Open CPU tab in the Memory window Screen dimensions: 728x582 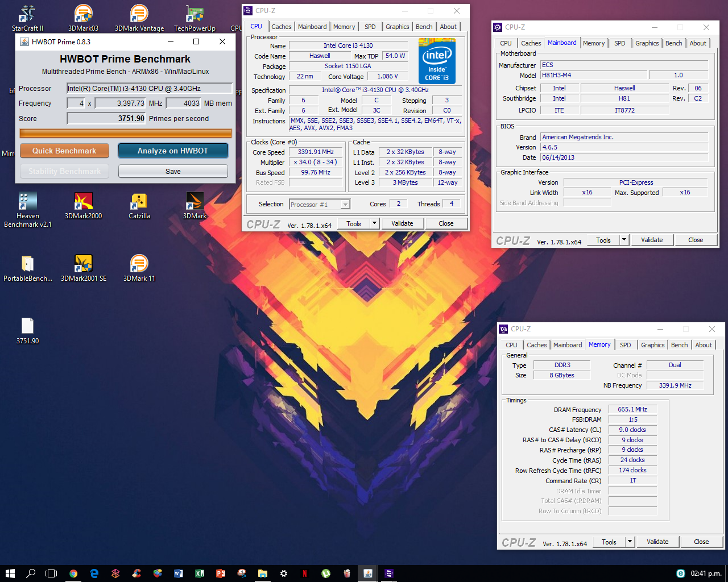coord(511,345)
